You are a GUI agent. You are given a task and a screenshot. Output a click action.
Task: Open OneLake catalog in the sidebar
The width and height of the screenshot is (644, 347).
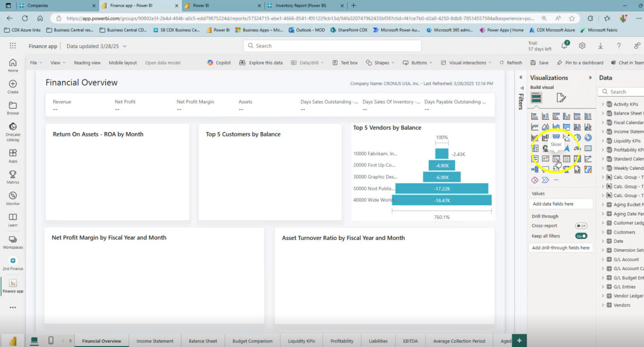(13, 132)
